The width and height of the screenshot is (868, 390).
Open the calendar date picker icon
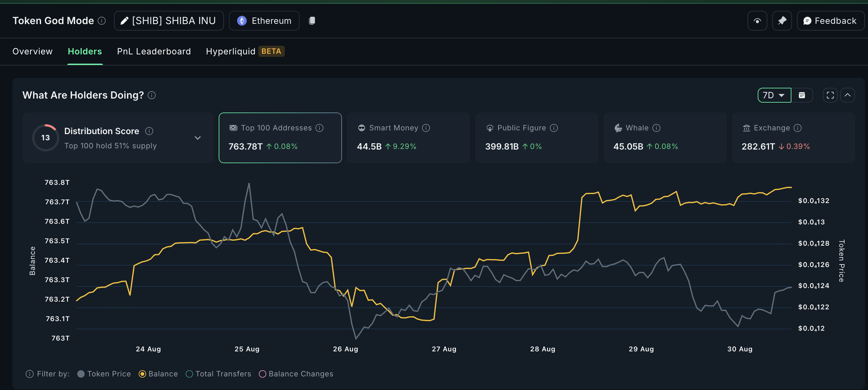click(x=802, y=95)
